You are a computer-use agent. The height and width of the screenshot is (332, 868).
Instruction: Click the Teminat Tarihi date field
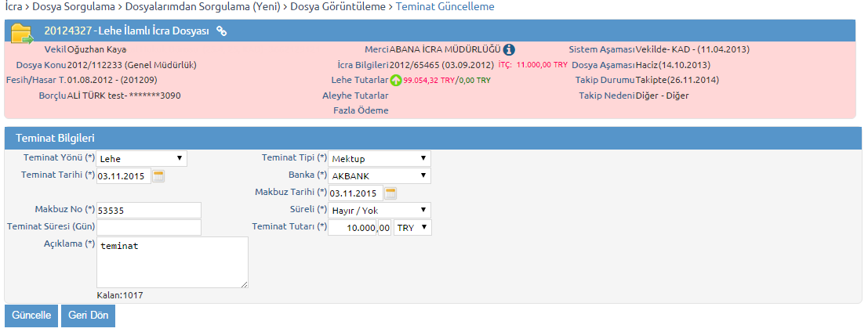[123, 176]
